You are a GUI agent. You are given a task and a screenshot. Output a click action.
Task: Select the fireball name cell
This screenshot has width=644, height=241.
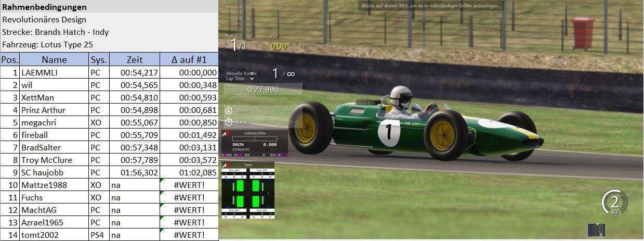[54, 135]
